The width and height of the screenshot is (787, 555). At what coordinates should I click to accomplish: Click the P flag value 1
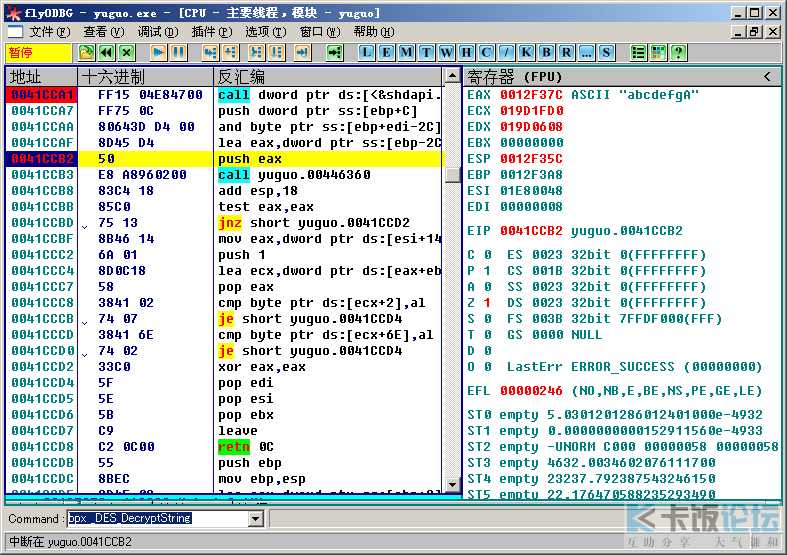pyautogui.click(x=487, y=270)
